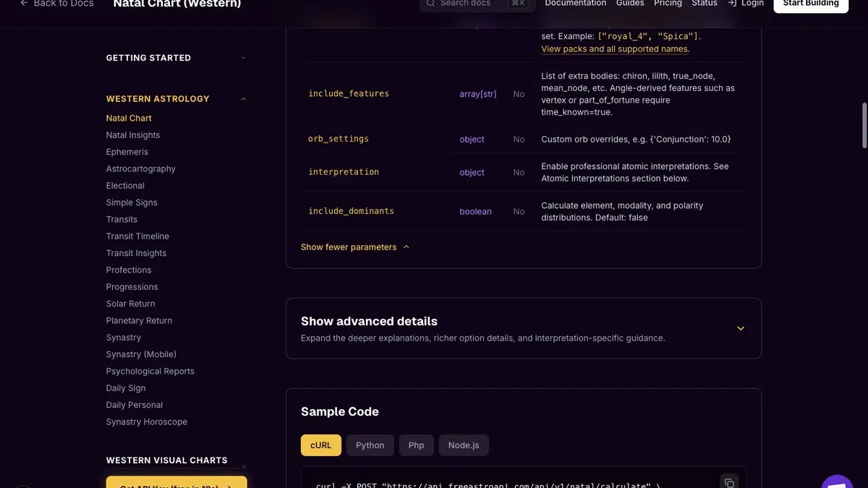
Task: Switch to the Php code tab
Action: pyautogui.click(x=416, y=445)
